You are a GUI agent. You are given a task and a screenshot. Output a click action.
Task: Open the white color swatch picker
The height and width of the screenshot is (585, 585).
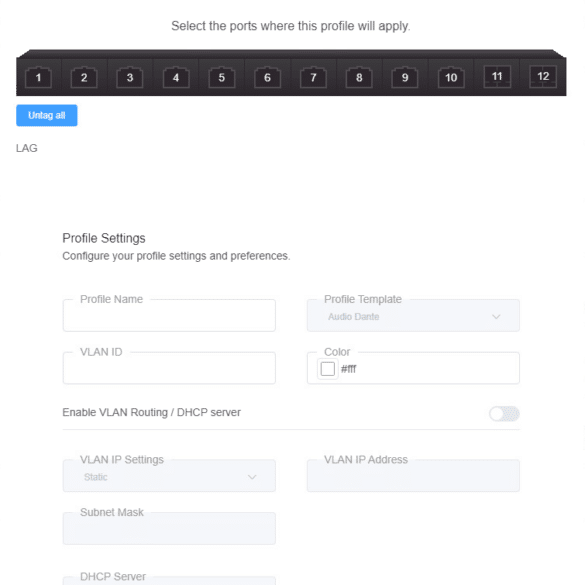[x=328, y=369]
